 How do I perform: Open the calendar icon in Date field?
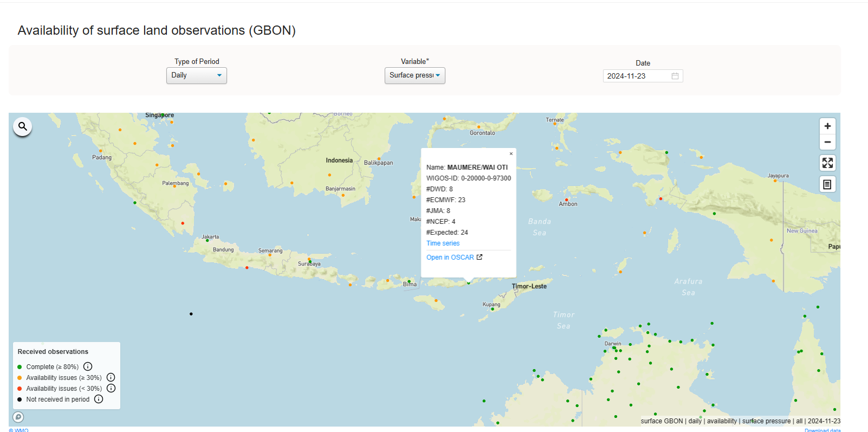coord(675,76)
